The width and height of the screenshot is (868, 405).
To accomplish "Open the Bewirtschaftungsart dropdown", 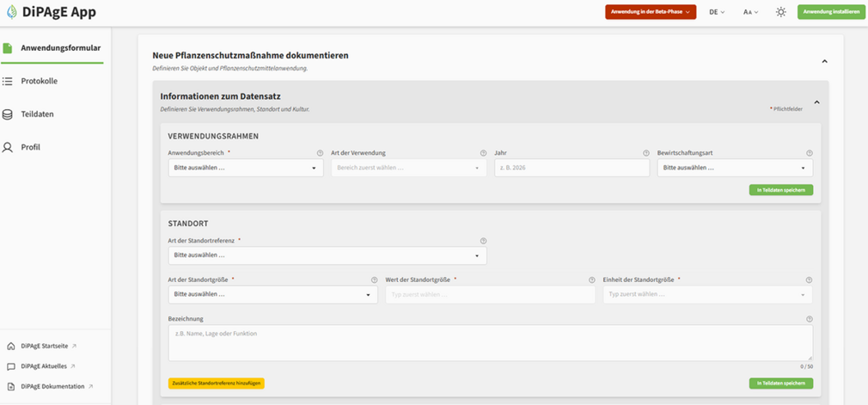I will tap(735, 168).
